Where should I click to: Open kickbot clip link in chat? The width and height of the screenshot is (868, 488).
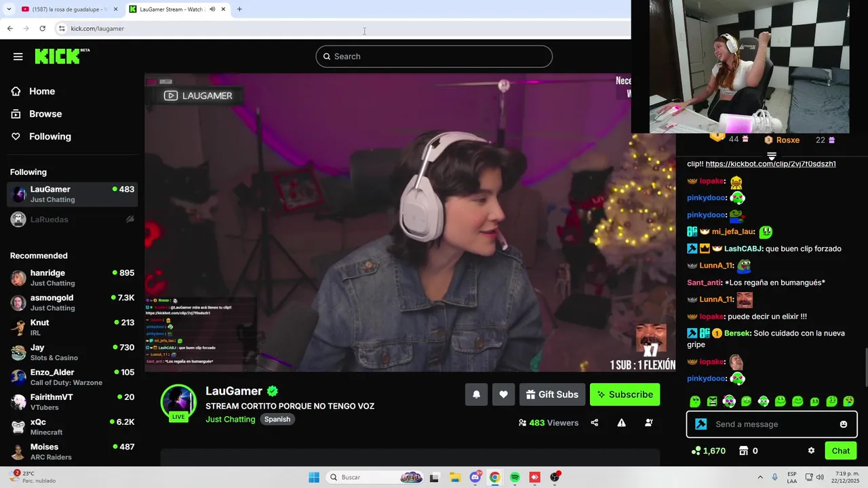pyautogui.click(x=770, y=164)
